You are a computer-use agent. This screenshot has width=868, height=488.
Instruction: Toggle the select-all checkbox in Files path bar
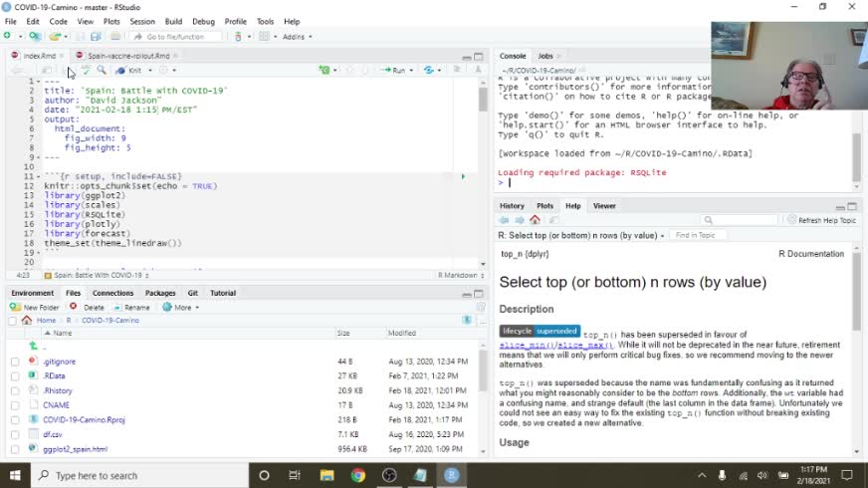point(12,321)
